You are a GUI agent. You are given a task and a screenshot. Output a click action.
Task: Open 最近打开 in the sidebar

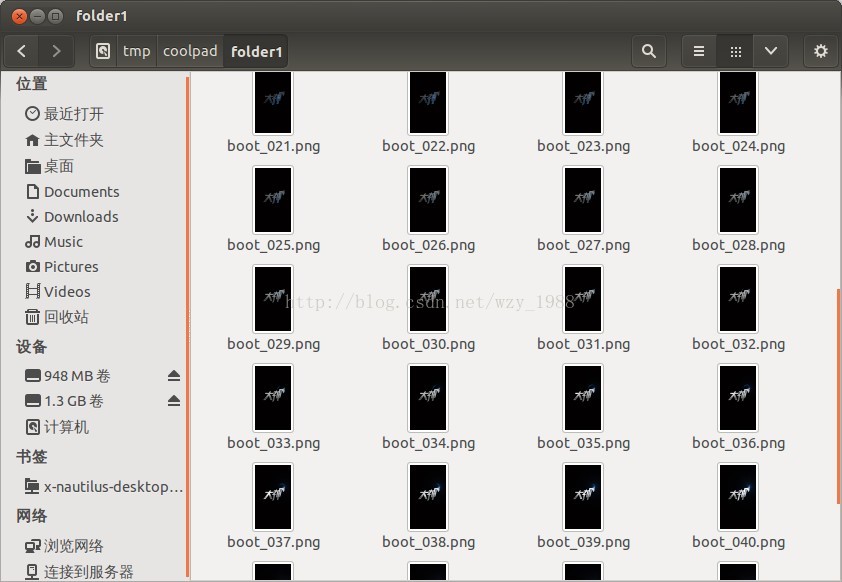(64, 114)
